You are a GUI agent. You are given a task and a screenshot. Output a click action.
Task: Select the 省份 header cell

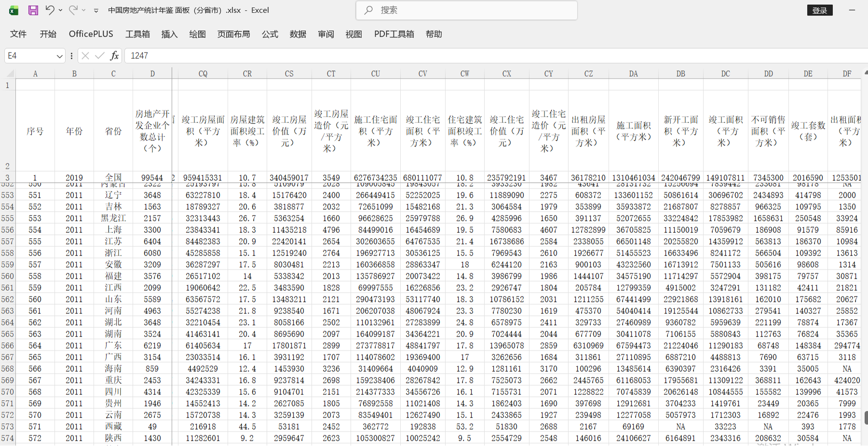(113, 131)
